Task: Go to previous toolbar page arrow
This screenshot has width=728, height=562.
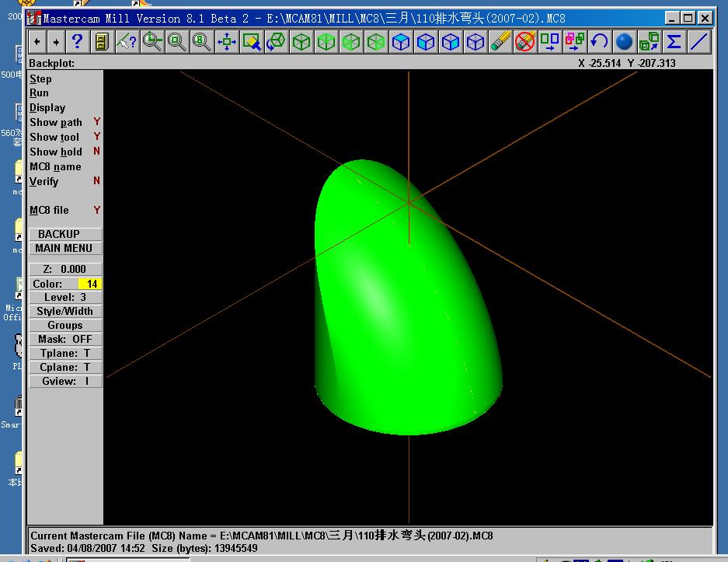Action: 37,42
